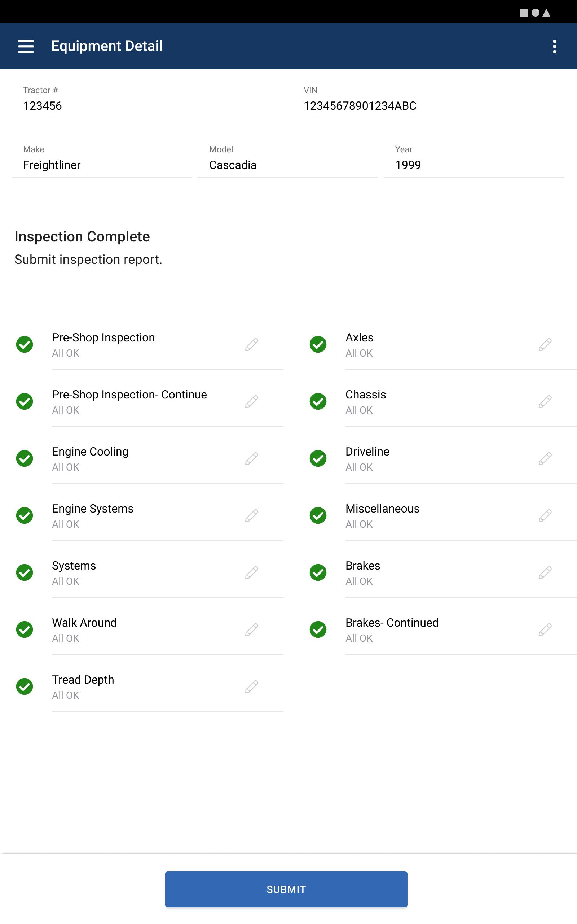Edit Engine Cooling with its pencil icon
The width and height of the screenshot is (577, 924).
point(251,458)
